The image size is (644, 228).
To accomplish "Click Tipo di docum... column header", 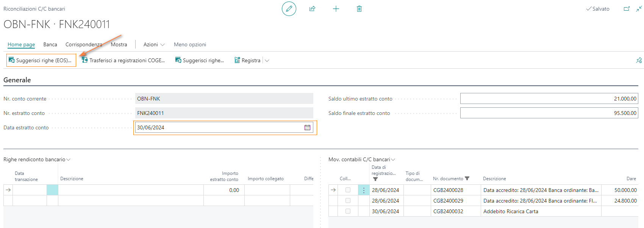I will tap(414, 176).
